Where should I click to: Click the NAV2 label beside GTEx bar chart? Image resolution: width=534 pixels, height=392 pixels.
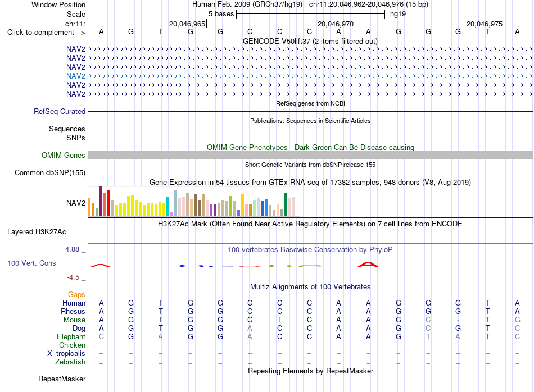tap(76, 203)
